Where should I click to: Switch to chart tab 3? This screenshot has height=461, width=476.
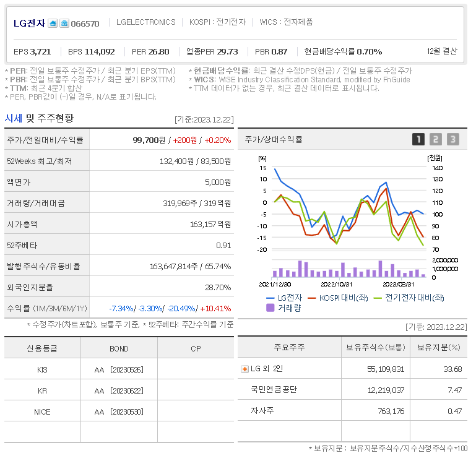tap(453, 139)
